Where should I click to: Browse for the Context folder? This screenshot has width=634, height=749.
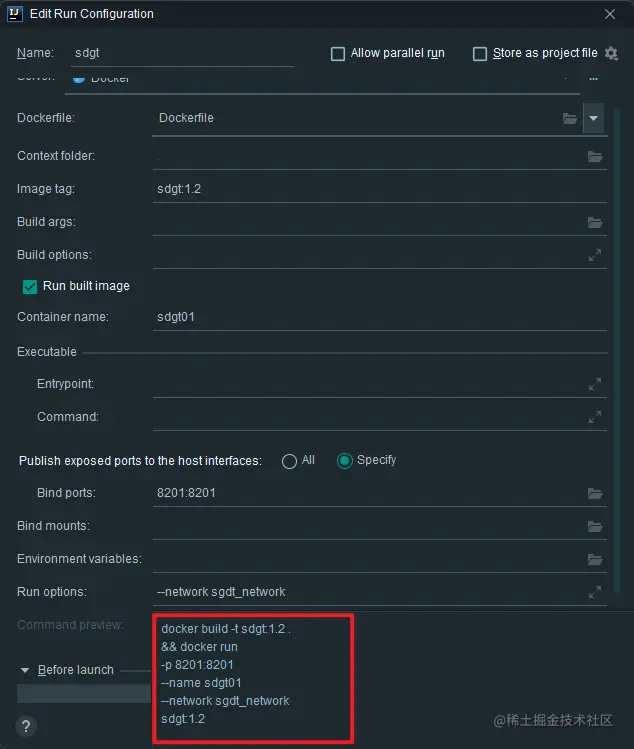(595, 156)
